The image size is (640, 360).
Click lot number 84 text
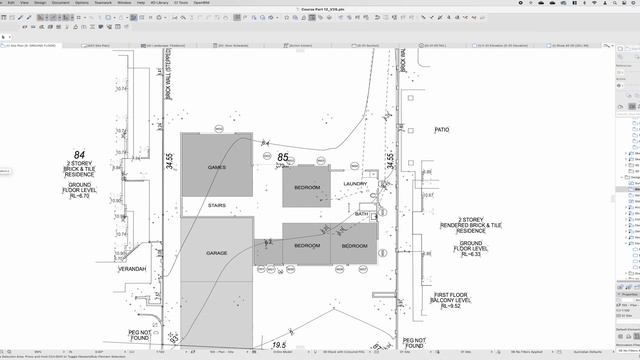79,155
